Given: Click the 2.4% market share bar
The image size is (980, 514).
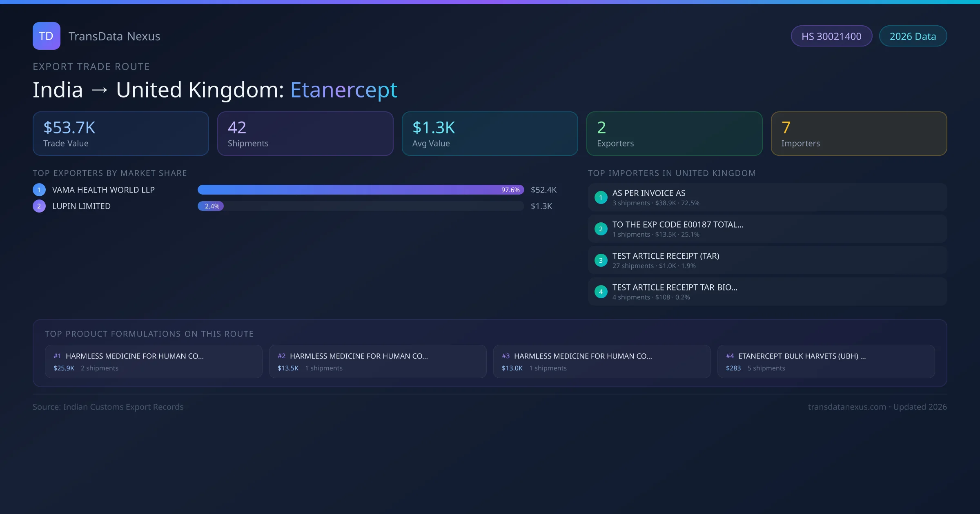Looking at the screenshot, I should click(x=211, y=206).
